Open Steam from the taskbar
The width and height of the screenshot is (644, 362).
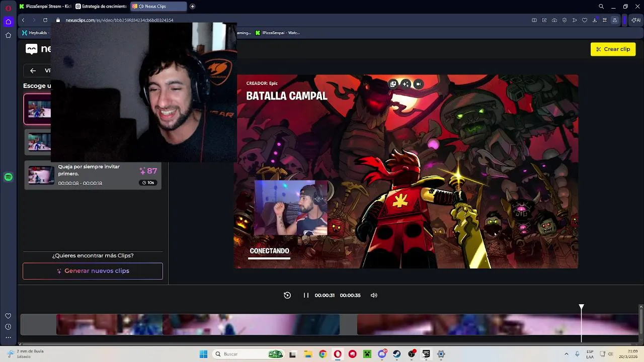click(397, 354)
